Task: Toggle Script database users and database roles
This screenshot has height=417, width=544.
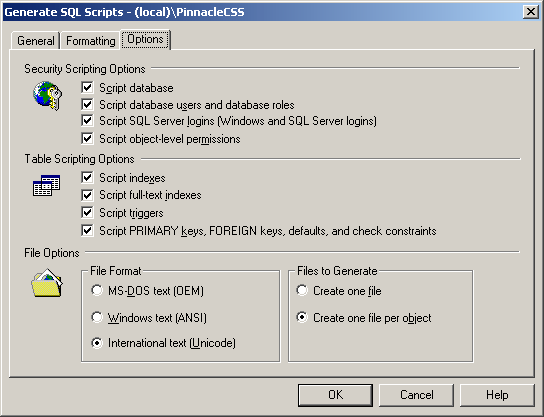Action: 87,104
